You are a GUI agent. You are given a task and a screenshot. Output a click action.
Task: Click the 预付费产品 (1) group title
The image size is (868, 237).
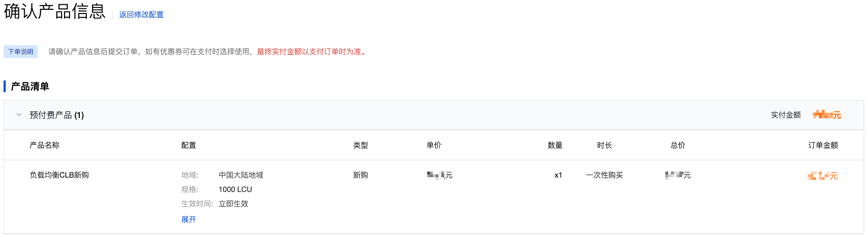click(x=56, y=115)
